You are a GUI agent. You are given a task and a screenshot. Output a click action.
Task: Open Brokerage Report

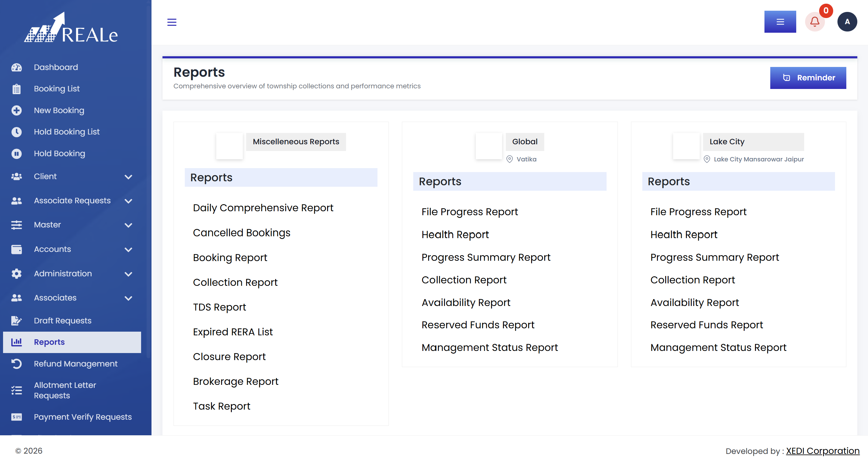click(235, 382)
